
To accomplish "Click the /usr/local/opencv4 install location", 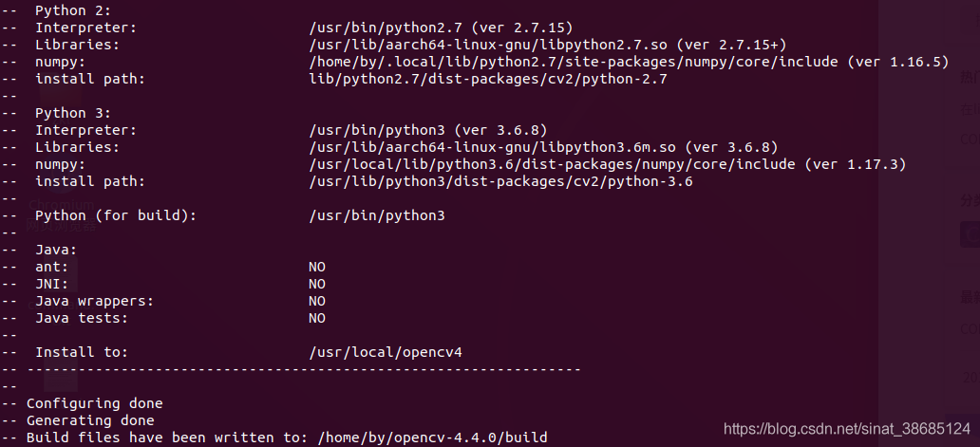I will point(386,352).
